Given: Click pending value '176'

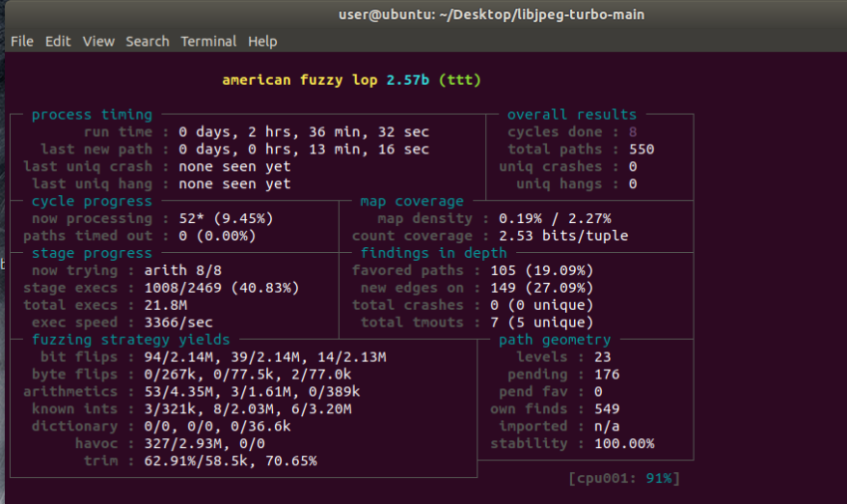Looking at the screenshot, I should pyautogui.click(x=607, y=374).
